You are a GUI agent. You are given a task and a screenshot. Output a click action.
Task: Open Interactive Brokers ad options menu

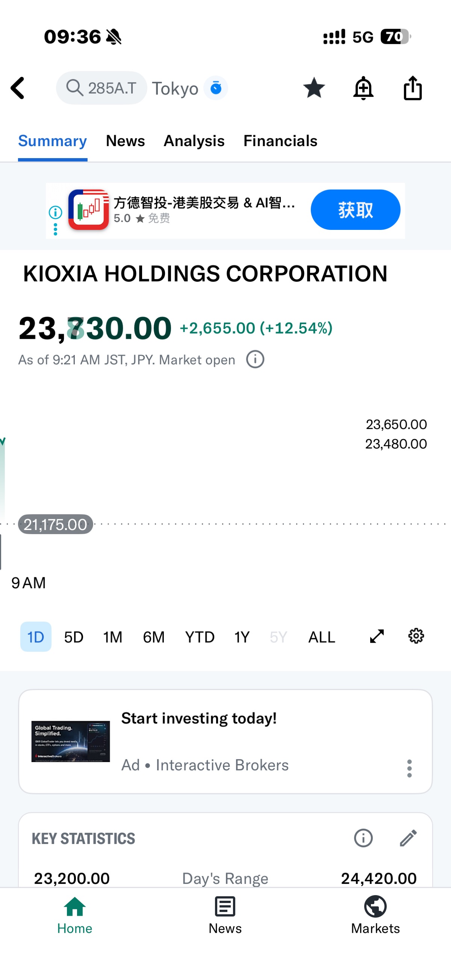pyautogui.click(x=409, y=768)
